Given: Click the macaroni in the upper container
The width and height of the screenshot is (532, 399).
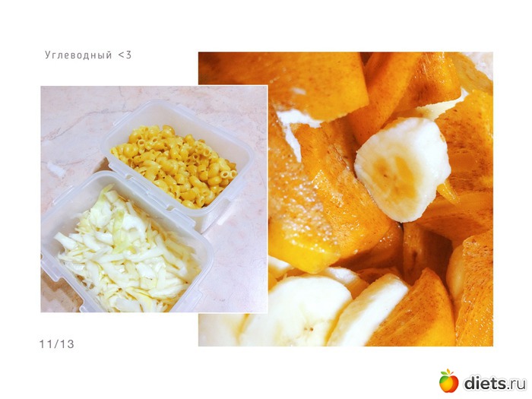Looking at the screenshot, I should point(176,165).
